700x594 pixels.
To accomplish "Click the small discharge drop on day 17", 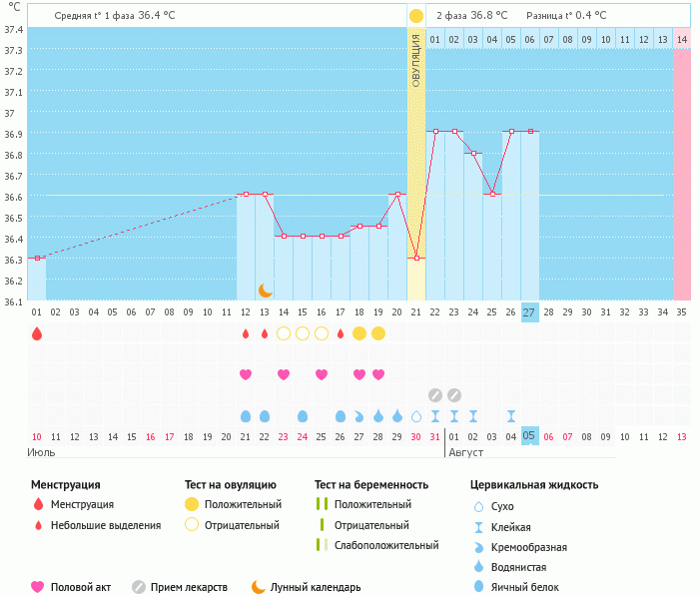I will click(x=341, y=333).
